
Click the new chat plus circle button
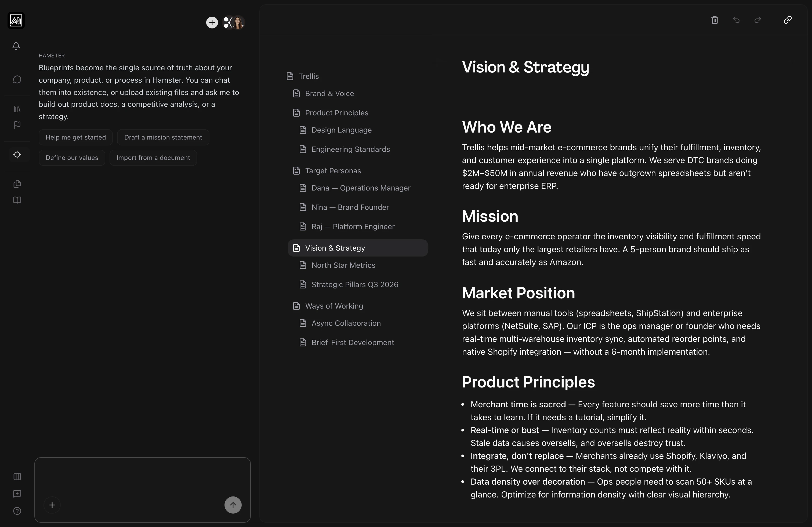pyautogui.click(x=212, y=23)
